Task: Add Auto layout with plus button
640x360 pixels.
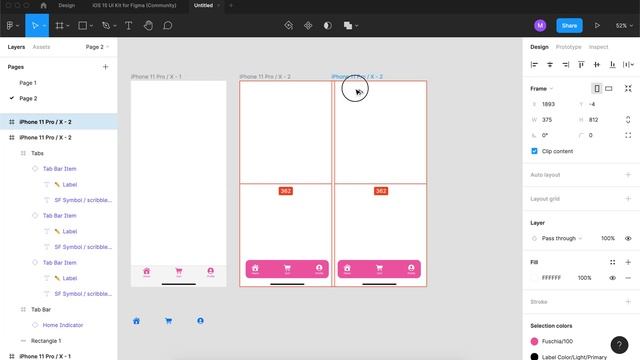Action: pyautogui.click(x=628, y=175)
